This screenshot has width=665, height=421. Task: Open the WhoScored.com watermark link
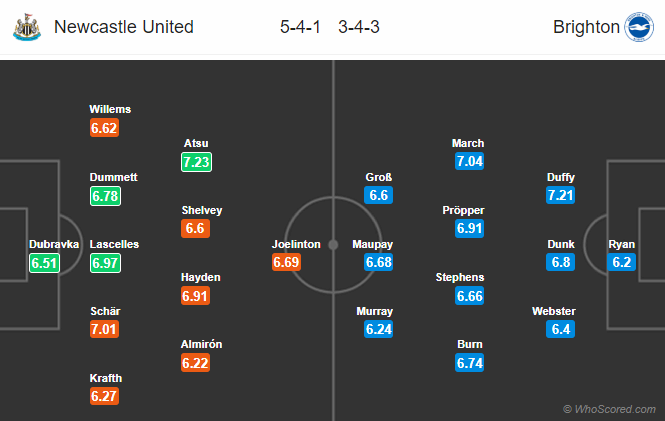[609, 409]
